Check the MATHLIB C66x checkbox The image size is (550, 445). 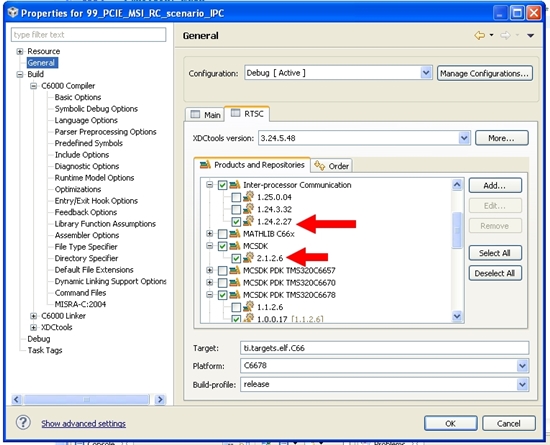point(222,234)
